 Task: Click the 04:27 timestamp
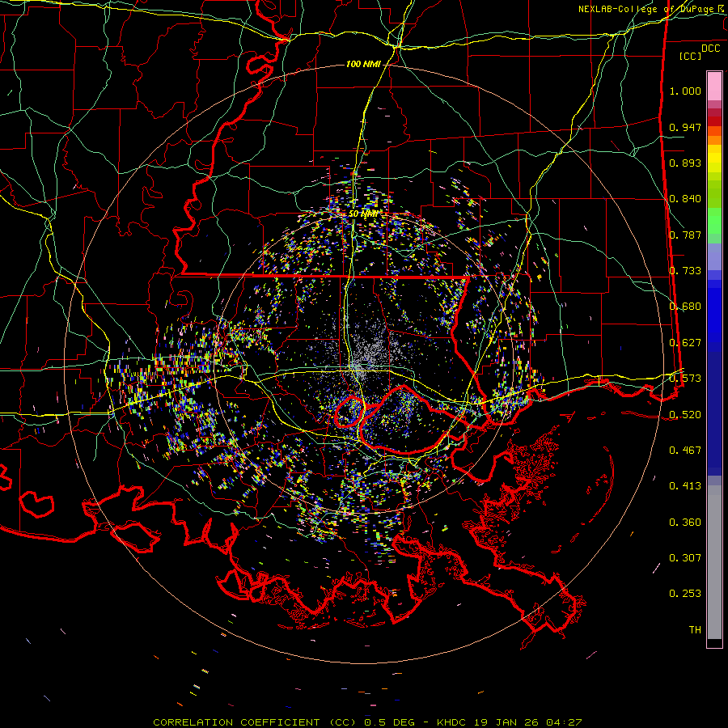coord(564,722)
